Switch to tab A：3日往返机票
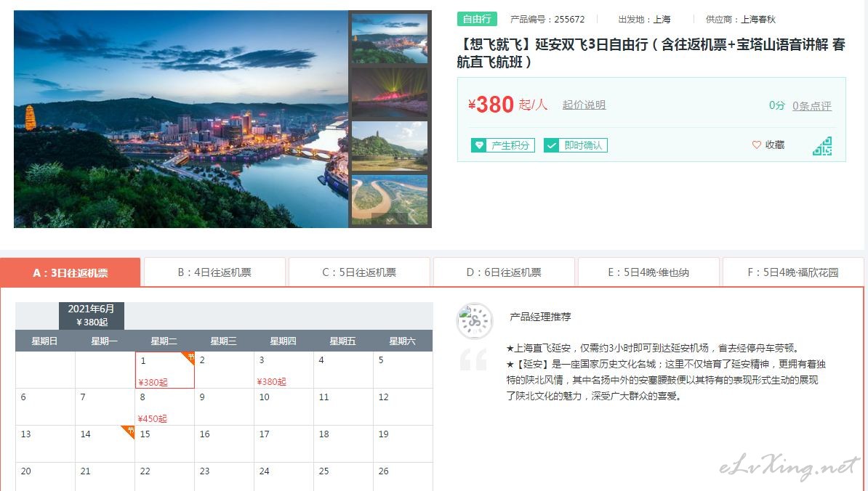Screen dimensions: 868x491 (x=71, y=272)
